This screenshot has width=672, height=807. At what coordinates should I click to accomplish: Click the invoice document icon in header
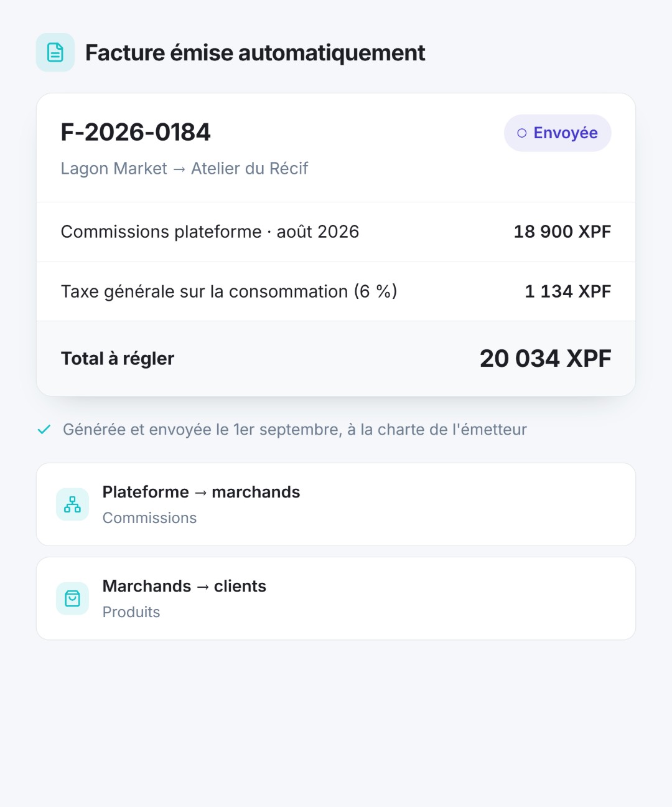[55, 52]
